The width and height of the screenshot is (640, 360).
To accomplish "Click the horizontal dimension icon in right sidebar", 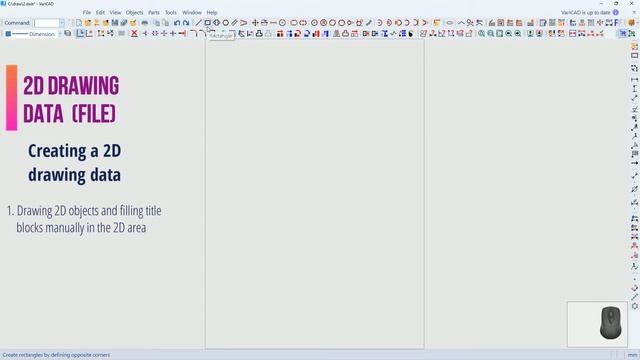I will coord(634,80).
